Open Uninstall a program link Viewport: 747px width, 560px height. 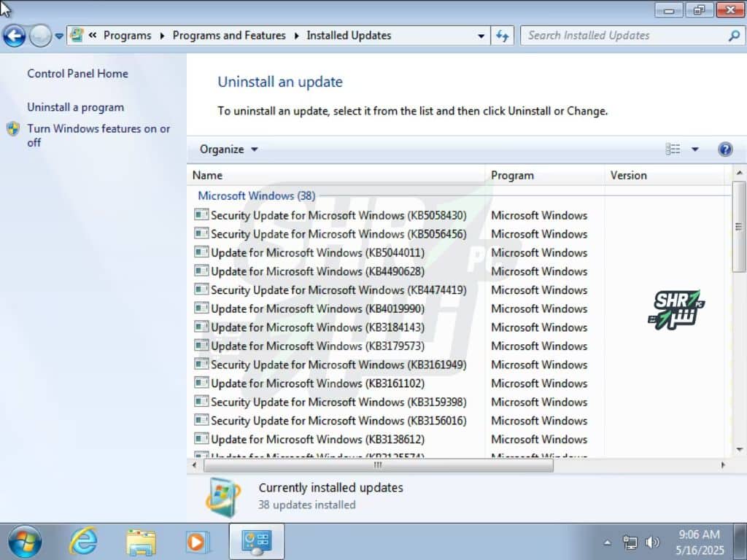point(75,108)
